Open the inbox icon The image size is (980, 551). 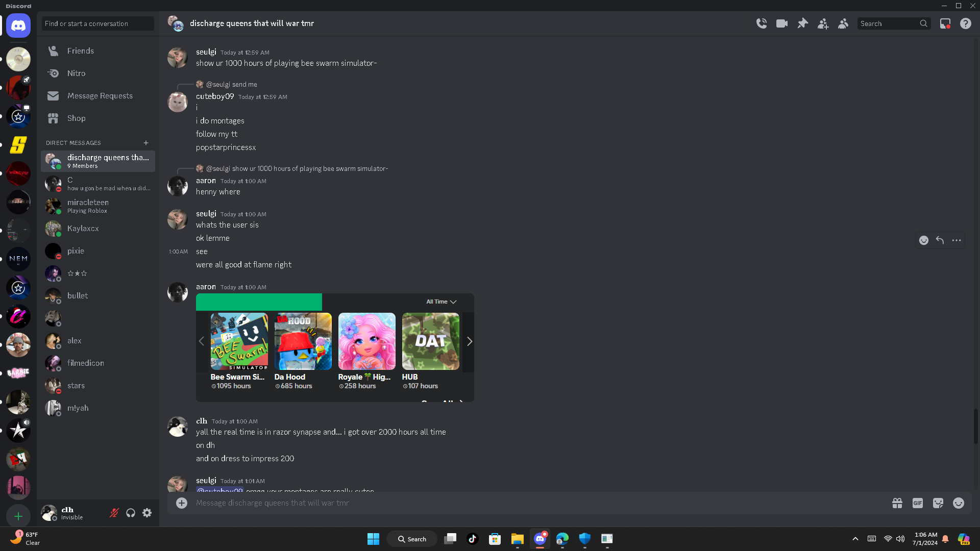(945, 23)
